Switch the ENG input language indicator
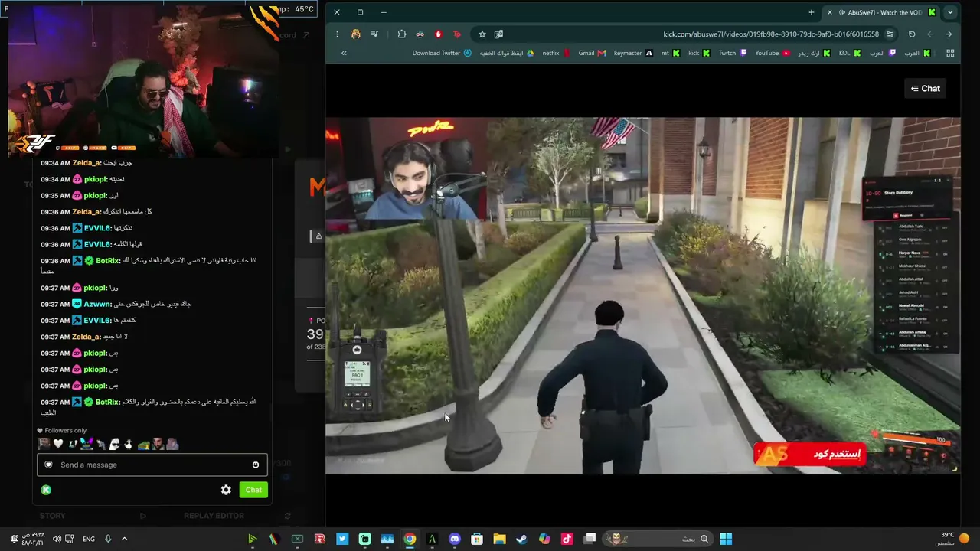The height and width of the screenshot is (551, 980). pyautogui.click(x=89, y=539)
